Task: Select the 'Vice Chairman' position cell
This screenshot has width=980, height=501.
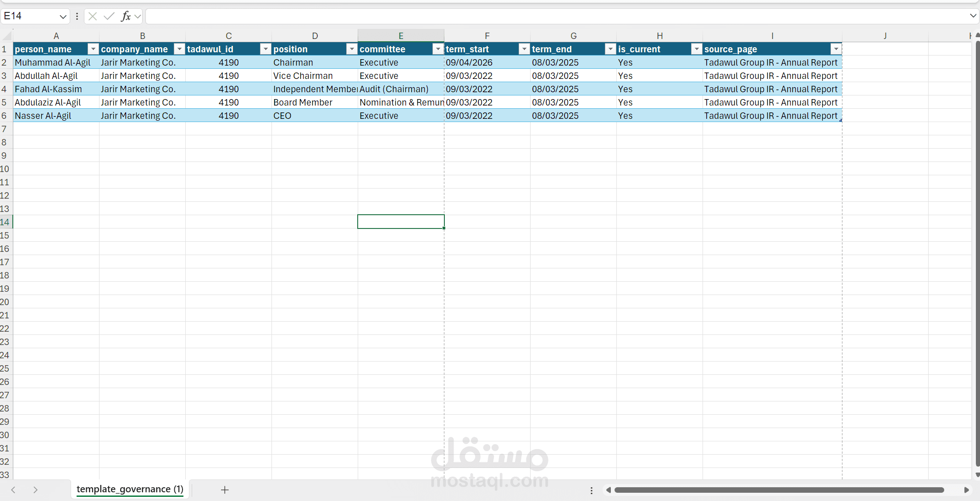Action: click(315, 76)
